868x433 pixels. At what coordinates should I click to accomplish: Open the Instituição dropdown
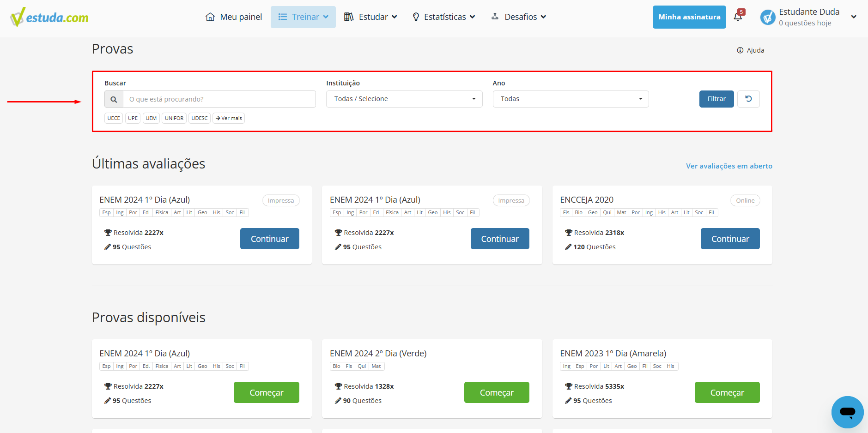(x=404, y=99)
